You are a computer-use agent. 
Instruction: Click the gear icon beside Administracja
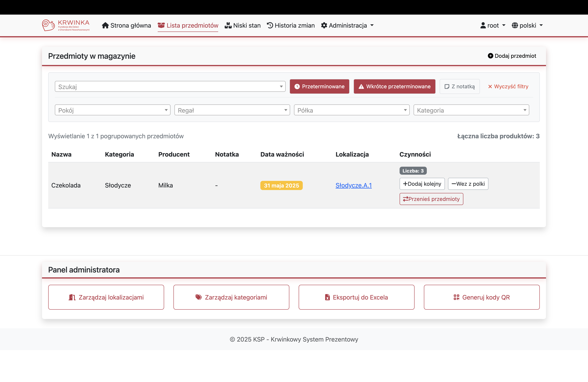coord(324,25)
